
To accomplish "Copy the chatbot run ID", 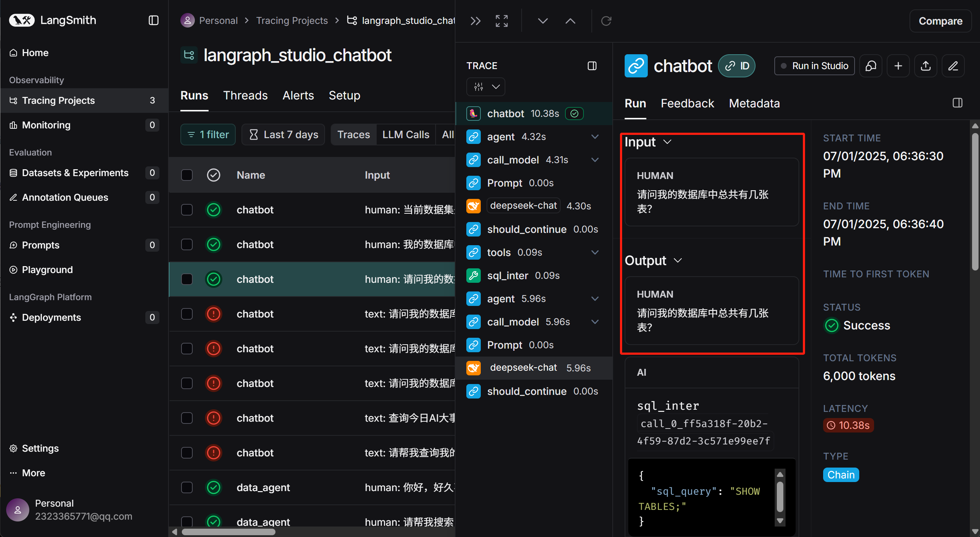I will (x=736, y=66).
